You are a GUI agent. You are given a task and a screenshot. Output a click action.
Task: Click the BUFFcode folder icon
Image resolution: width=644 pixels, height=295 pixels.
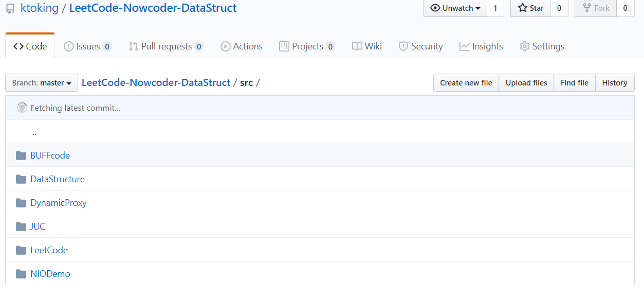(x=21, y=155)
